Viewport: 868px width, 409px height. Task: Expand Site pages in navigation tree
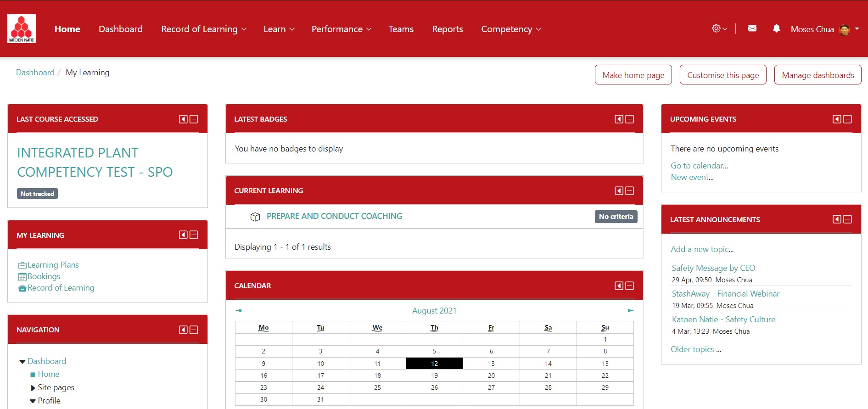click(x=33, y=388)
